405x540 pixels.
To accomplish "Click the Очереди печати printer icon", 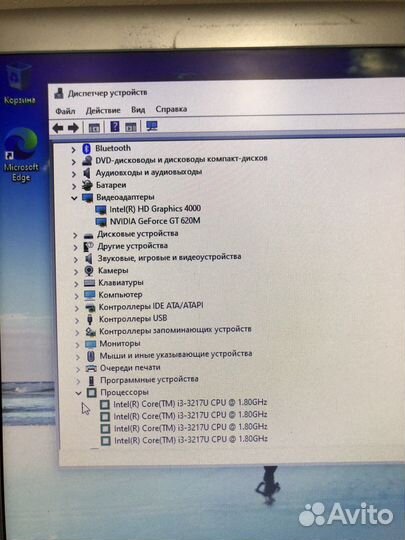I will pos(91,368).
